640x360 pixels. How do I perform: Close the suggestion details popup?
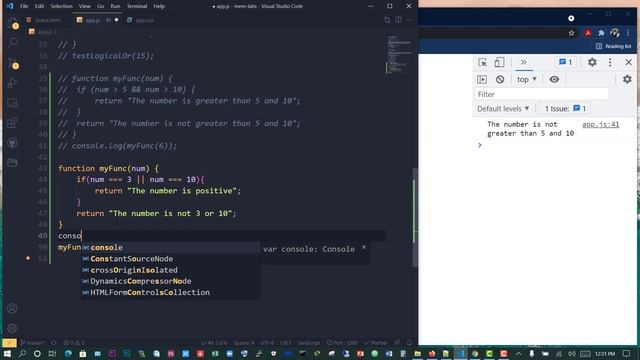[x=364, y=247]
